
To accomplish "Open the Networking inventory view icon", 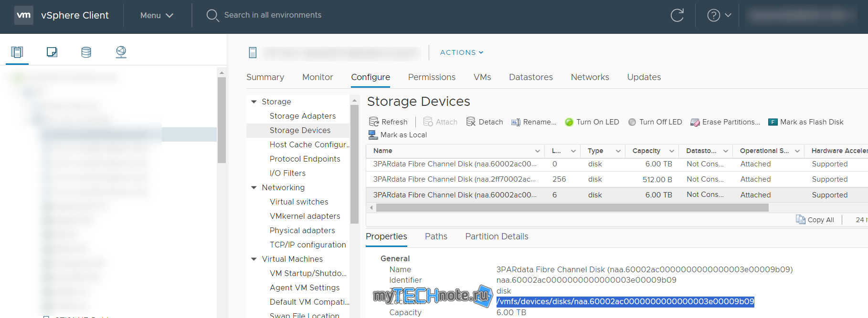I will point(121,52).
